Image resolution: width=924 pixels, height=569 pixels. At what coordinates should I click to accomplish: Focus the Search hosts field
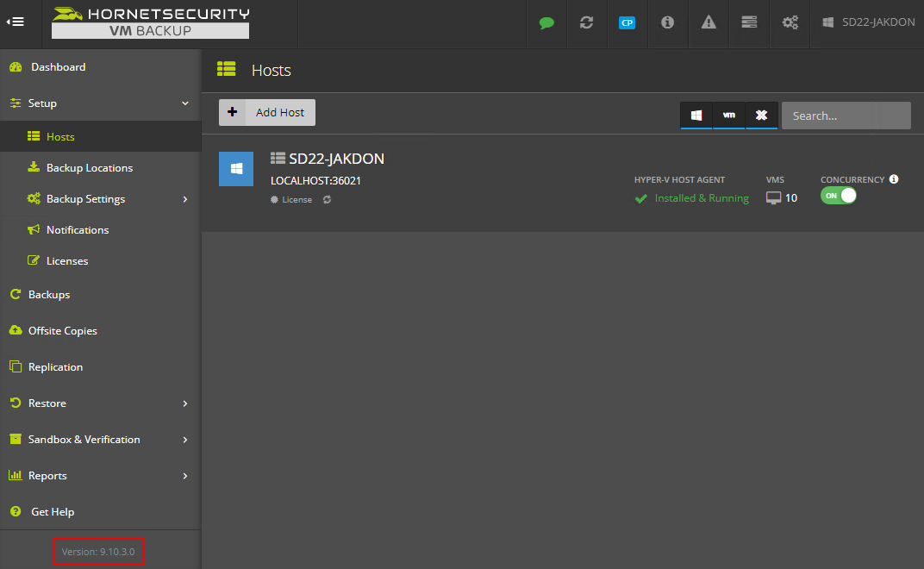click(x=846, y=116)
